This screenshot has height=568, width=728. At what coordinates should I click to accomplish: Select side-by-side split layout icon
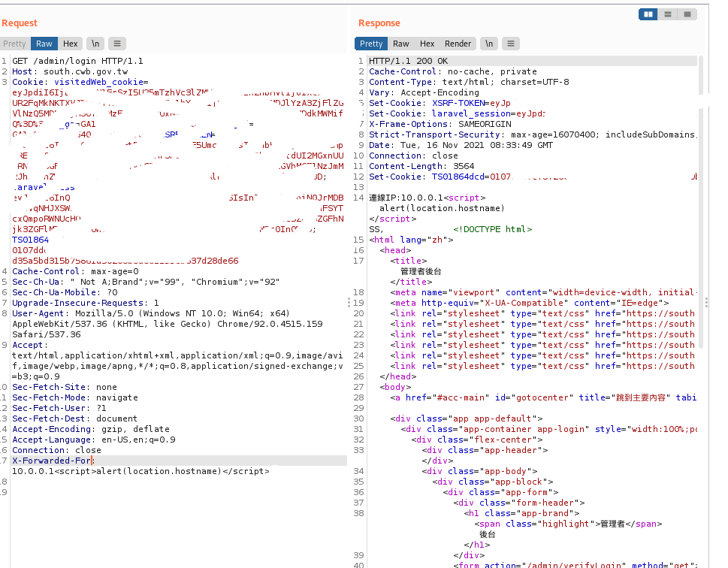[648, 14]
